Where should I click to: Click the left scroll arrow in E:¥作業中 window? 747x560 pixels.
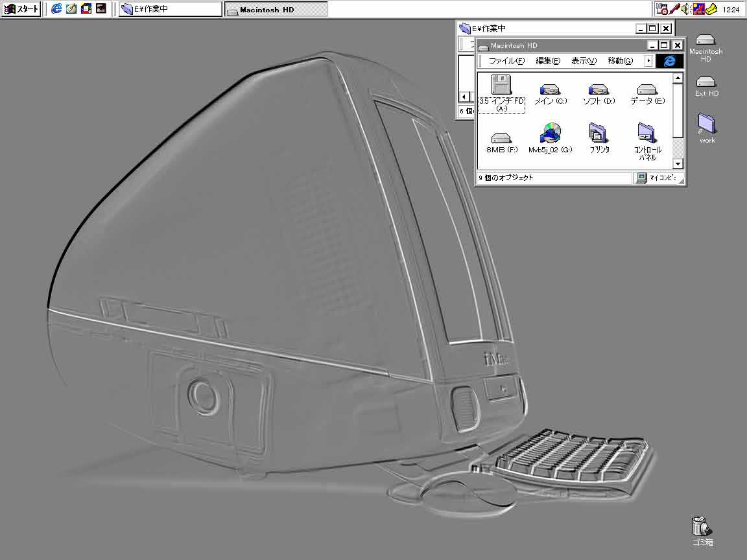coord(464,97)
